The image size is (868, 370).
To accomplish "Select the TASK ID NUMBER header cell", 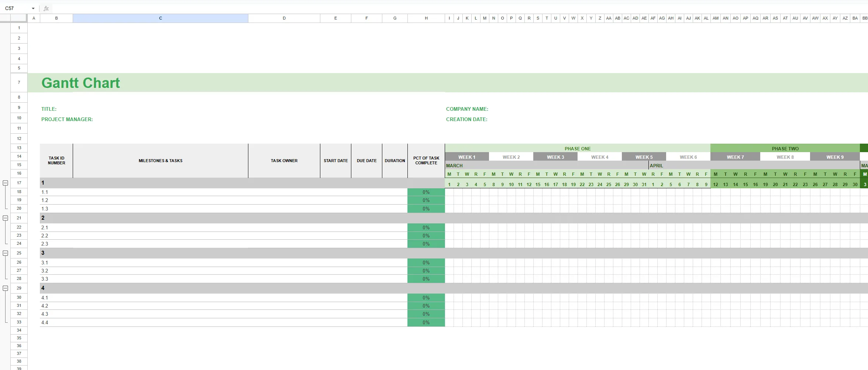I will point(56,161).
